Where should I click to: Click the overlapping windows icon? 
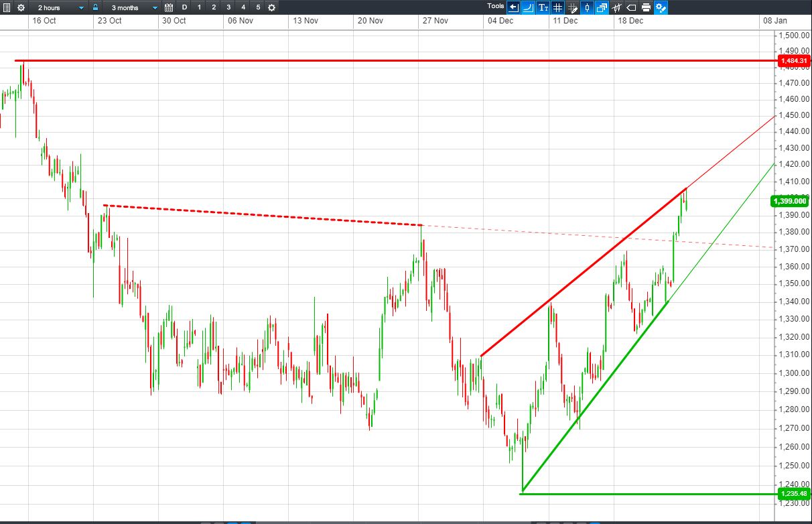(x=602, y=7)
